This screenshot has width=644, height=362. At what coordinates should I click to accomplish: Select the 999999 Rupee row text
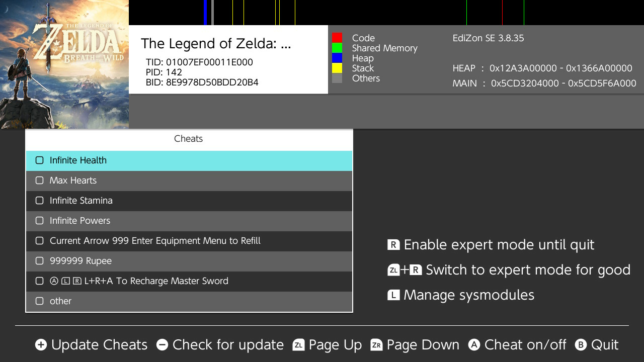[80, 261]
